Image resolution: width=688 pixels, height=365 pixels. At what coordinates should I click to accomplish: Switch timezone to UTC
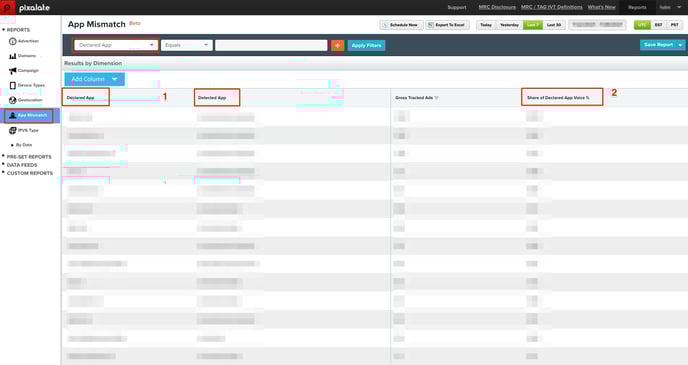(x=642, y=25)
